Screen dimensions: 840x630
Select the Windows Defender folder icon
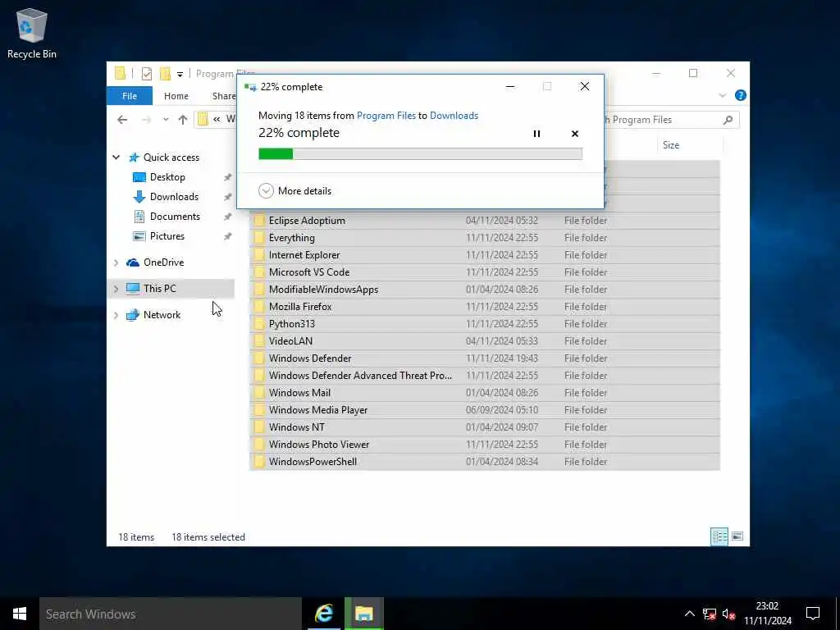pos(259,358)
